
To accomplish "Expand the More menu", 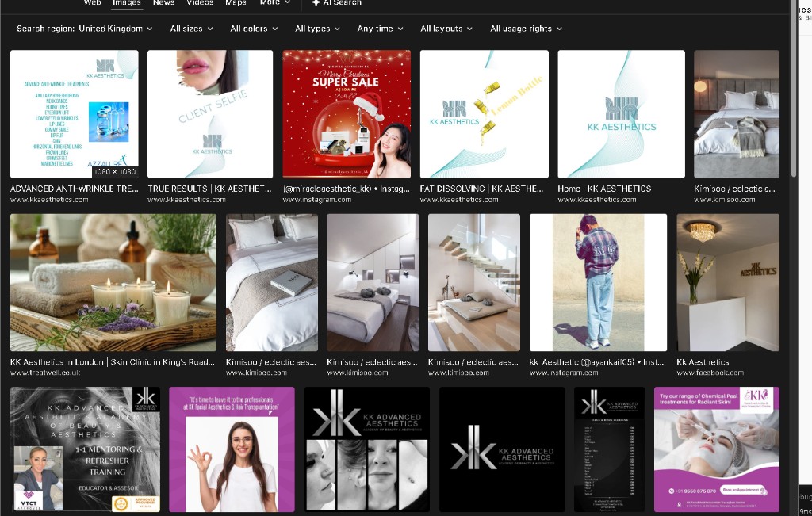I will tap(274, 2).
